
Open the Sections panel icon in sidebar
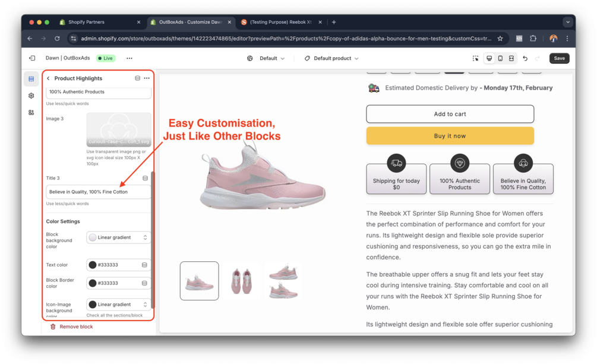(31, 79)
